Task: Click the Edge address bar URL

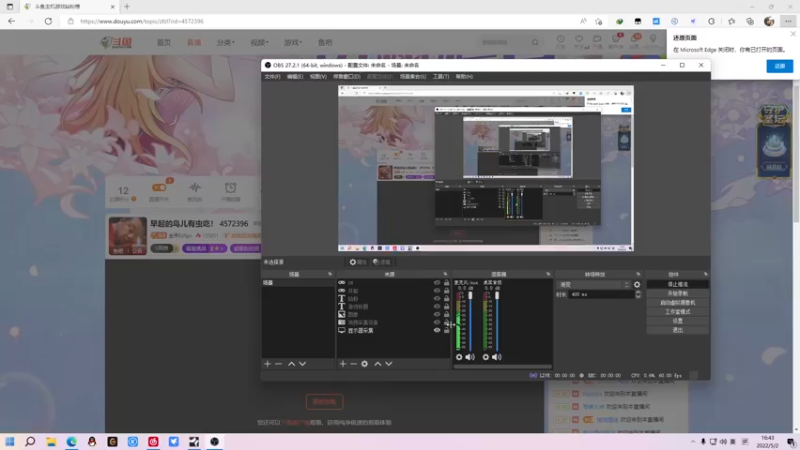Action: [x=142, y=21]
